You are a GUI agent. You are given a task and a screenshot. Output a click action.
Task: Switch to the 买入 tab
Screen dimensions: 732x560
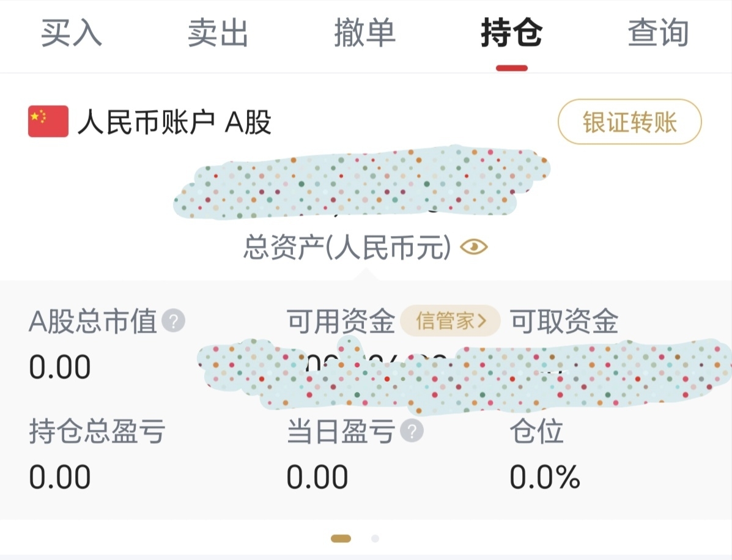tap(71, 32)
